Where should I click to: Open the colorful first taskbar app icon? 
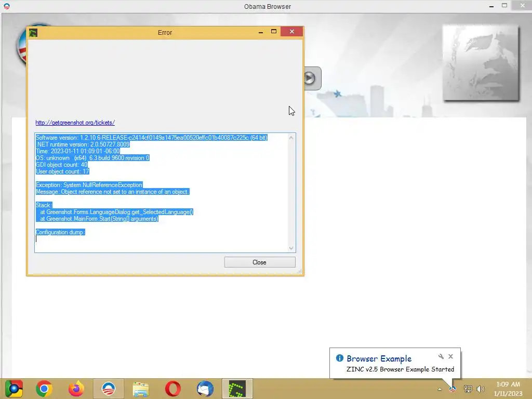(x=14, y=389)
